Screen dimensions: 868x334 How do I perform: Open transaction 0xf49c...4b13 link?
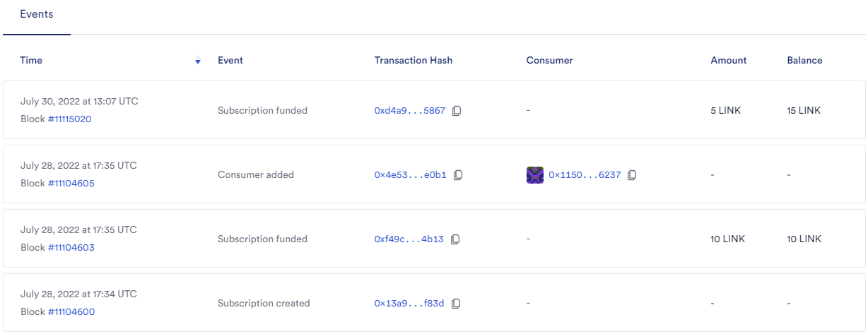coord(409,239)
